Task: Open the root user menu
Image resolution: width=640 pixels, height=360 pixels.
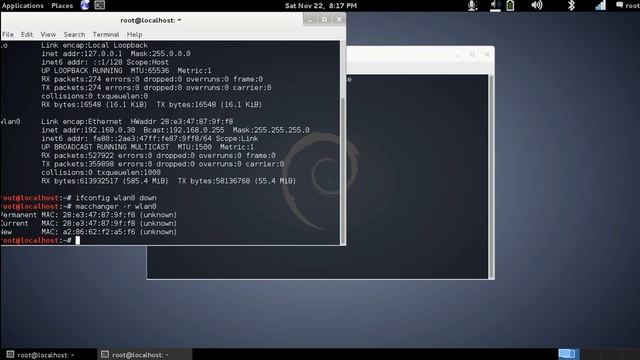Action: [628, 5]
